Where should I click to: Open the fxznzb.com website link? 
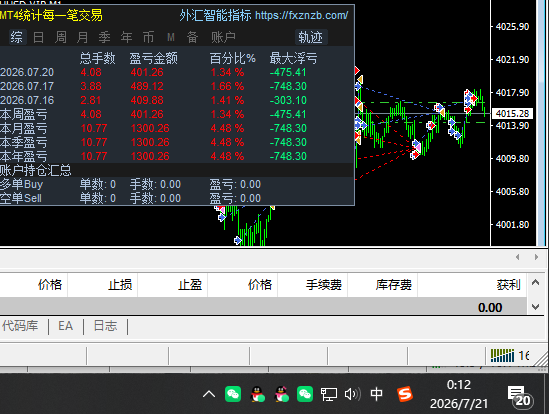pyautogui.click(x=301, y=15)
